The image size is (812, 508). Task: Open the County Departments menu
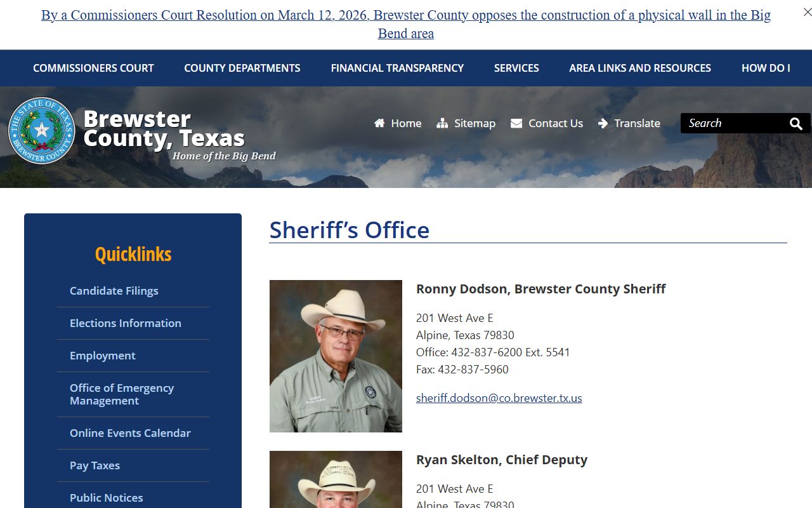click(242, 68)
